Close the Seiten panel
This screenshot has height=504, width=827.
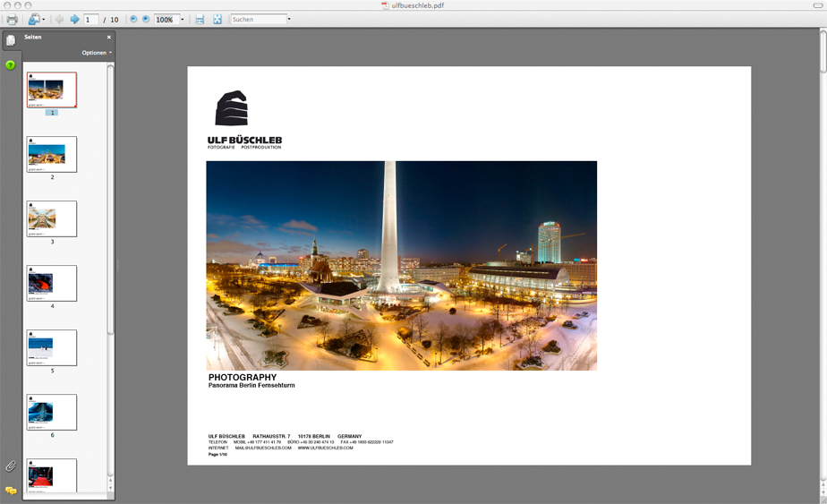109,38
